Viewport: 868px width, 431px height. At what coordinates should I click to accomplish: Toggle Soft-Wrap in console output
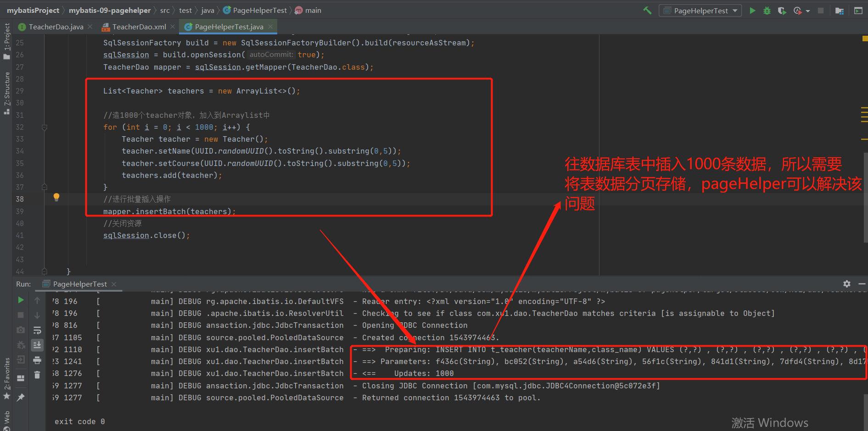[37, 330]
